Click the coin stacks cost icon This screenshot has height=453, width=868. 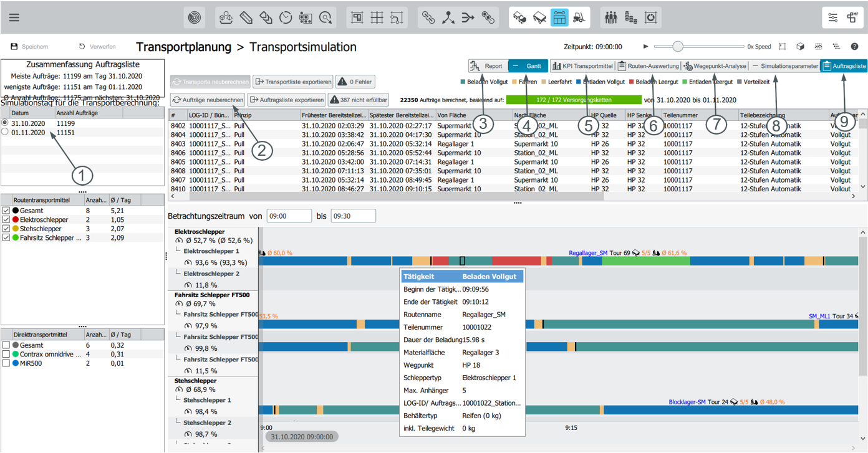(631, 17)
